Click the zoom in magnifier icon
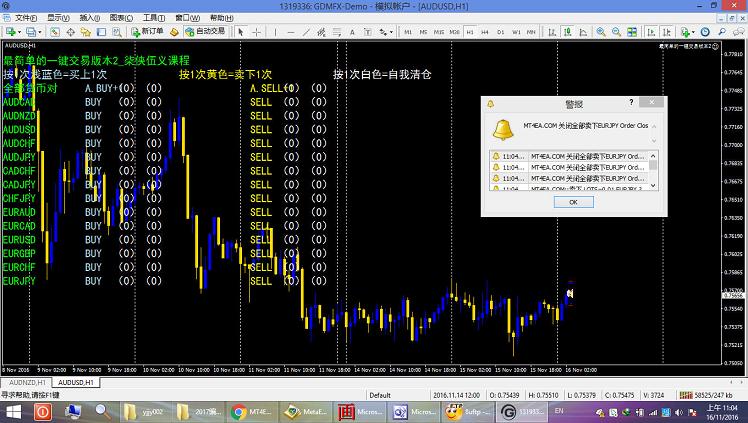The height and width of the screenshot is (423, 748). [601, 32]
